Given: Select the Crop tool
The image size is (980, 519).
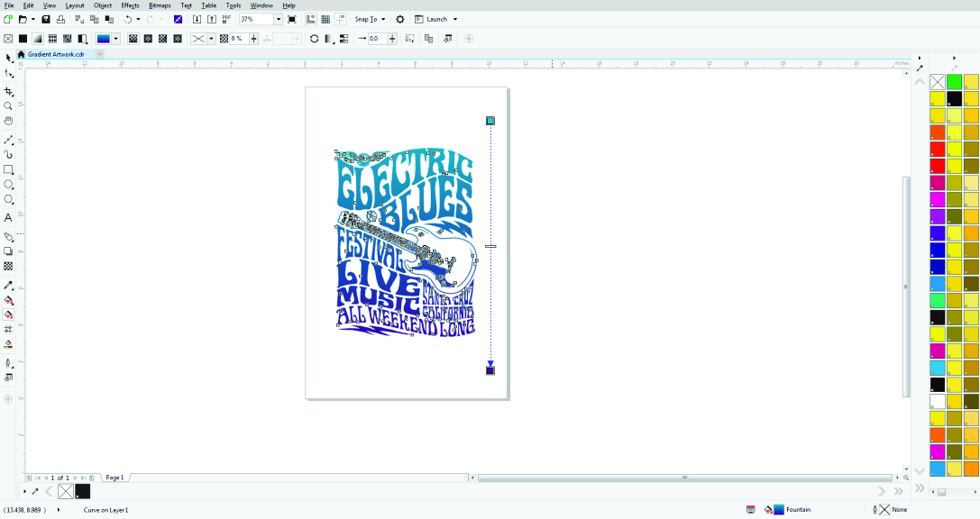Looking at the screenshot, I should pos(8,91).
